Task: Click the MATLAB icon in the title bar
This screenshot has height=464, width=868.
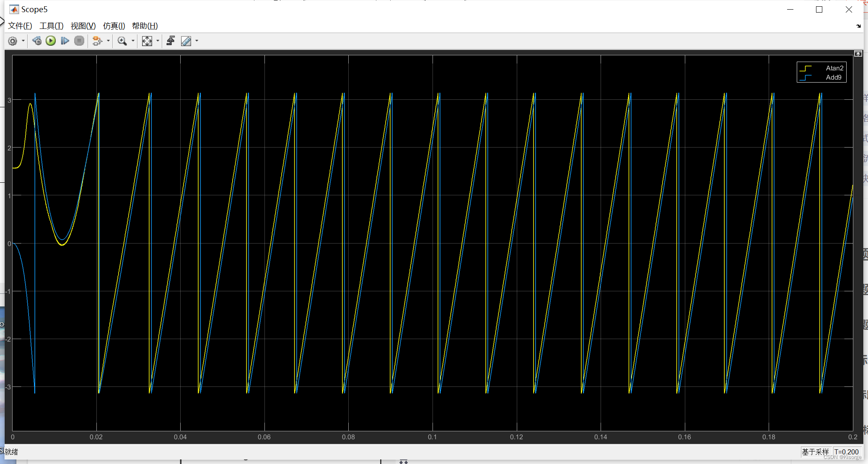Action: [x=14, y=9]
